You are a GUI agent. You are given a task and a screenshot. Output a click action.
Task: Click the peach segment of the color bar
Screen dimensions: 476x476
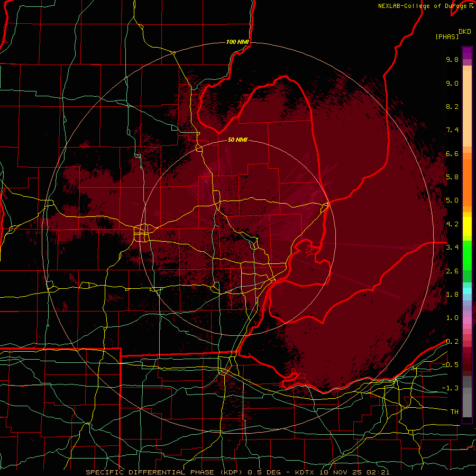[x=467, y=108]
